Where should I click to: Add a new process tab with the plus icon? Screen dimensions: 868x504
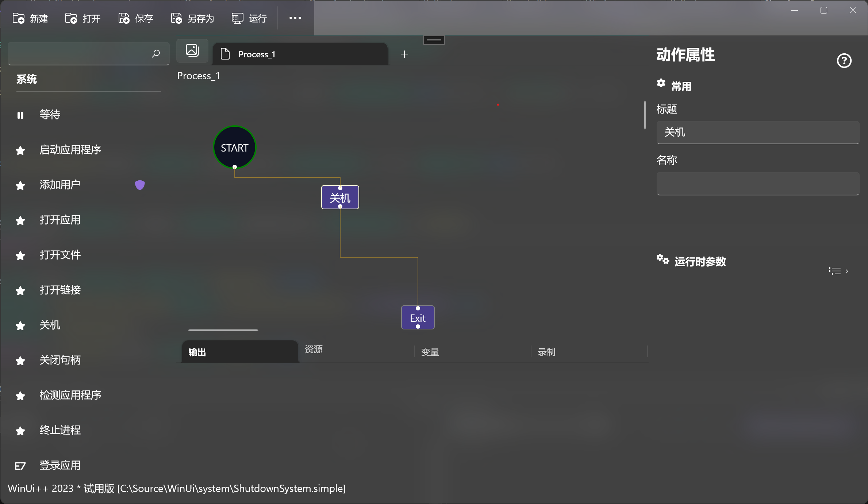pos(404,54)
